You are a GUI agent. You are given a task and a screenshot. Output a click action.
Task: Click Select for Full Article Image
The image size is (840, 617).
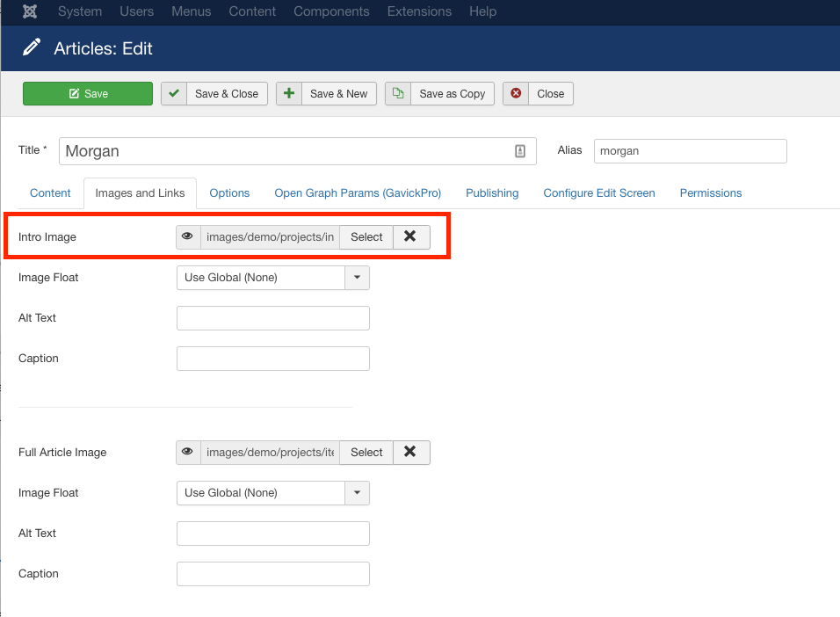366,452
